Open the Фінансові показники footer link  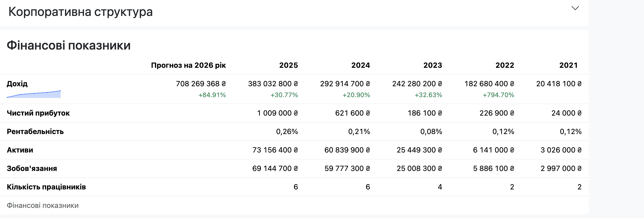pos(43,205)
